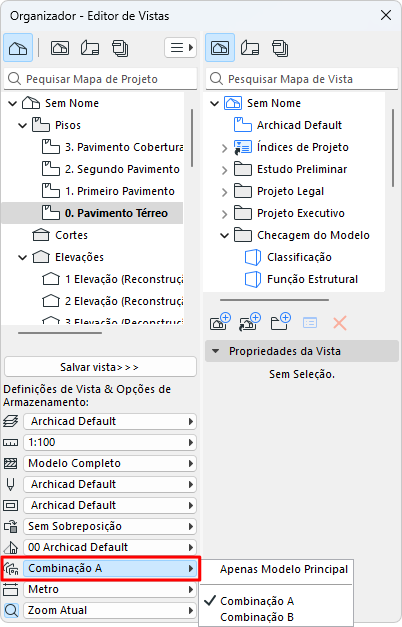Click the model view options icon
The image size is (402, 627).
(x=10, y=505)
